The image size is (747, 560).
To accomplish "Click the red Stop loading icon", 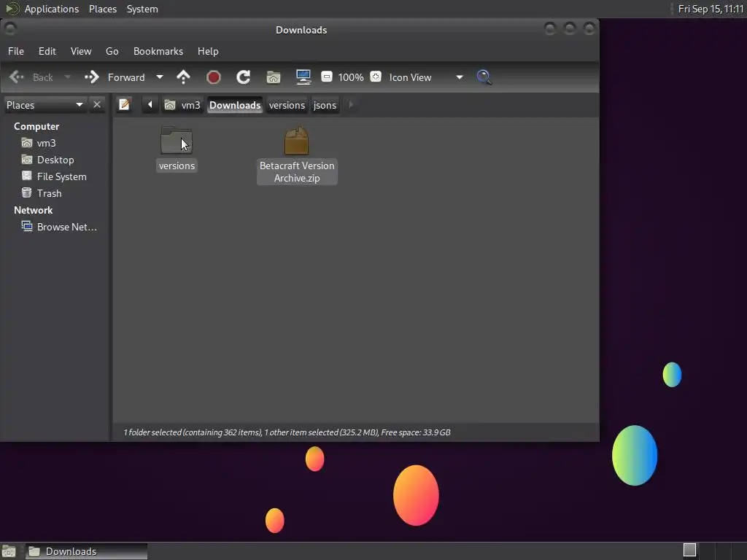I will click(214, 77).
